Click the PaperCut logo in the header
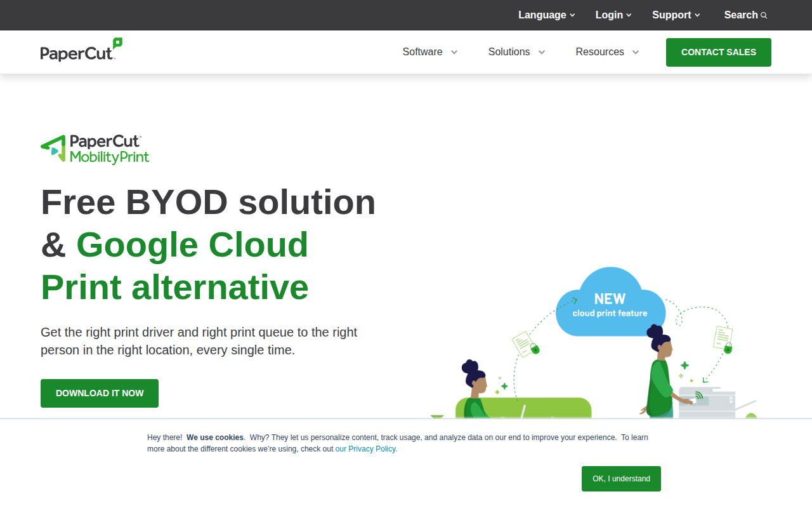Viewport: 812px width, 508px height. coord(81,50)
